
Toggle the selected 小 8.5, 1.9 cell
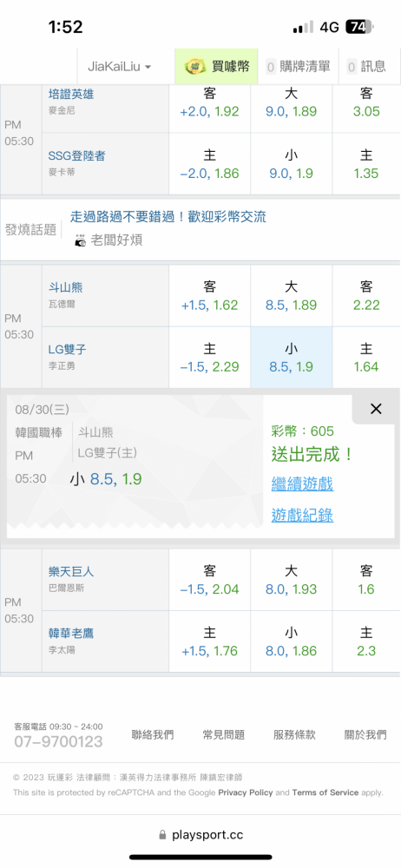click(x=292, y=358)
